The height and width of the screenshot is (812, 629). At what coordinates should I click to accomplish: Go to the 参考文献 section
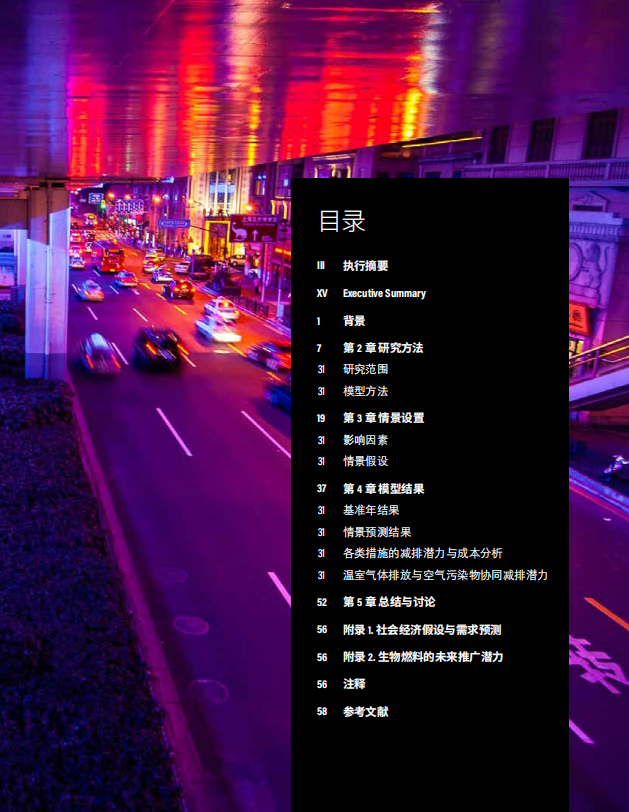tap(365, 712)
